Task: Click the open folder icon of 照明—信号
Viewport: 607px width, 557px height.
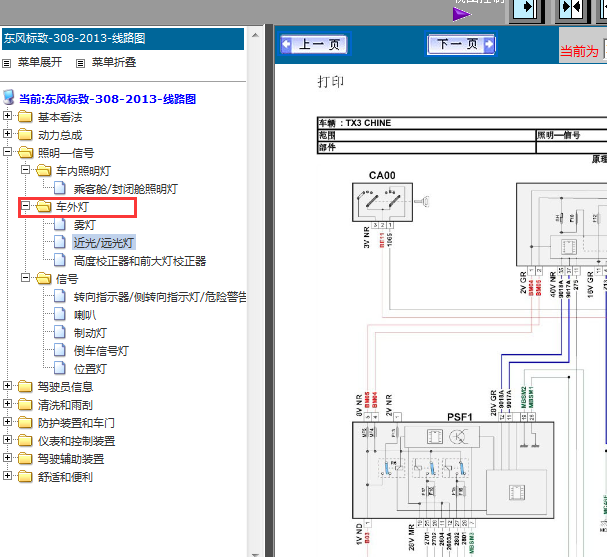Action: pos(26,152)
